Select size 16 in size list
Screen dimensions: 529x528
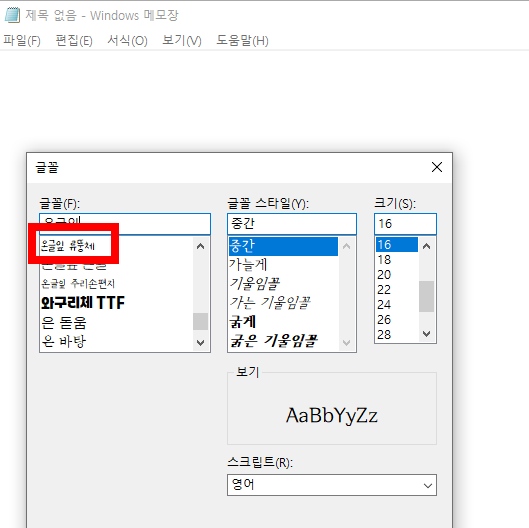pos(397,245)
